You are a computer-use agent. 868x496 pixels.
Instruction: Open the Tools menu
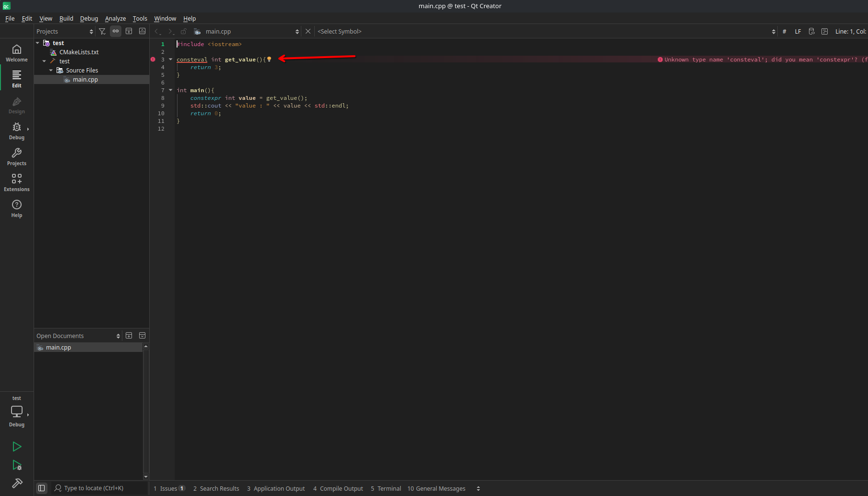coord(140,18)
